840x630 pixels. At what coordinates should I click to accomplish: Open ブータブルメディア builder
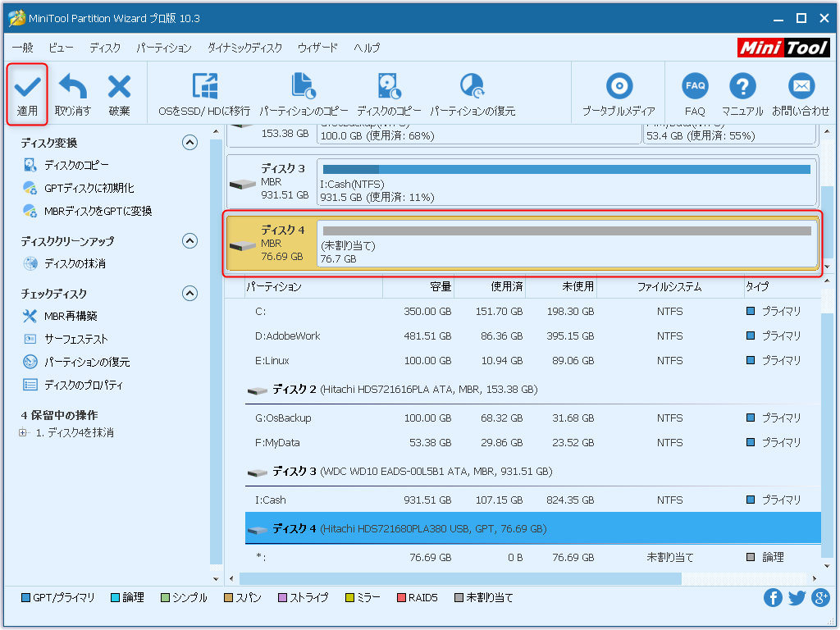(619, 87)
